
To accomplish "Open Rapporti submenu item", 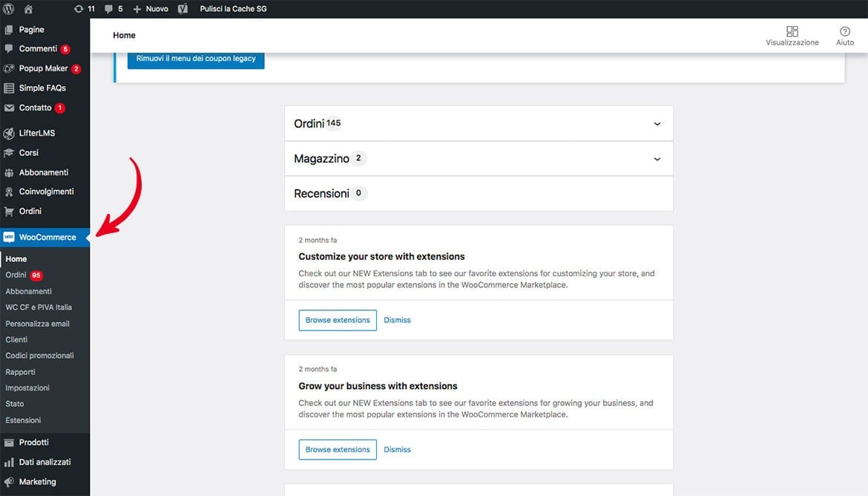I will tap(21, 372).
